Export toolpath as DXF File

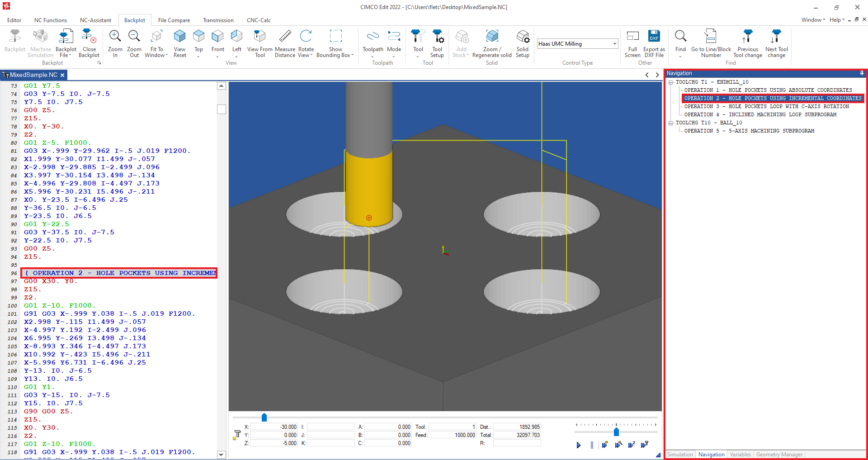click(654, 43)
